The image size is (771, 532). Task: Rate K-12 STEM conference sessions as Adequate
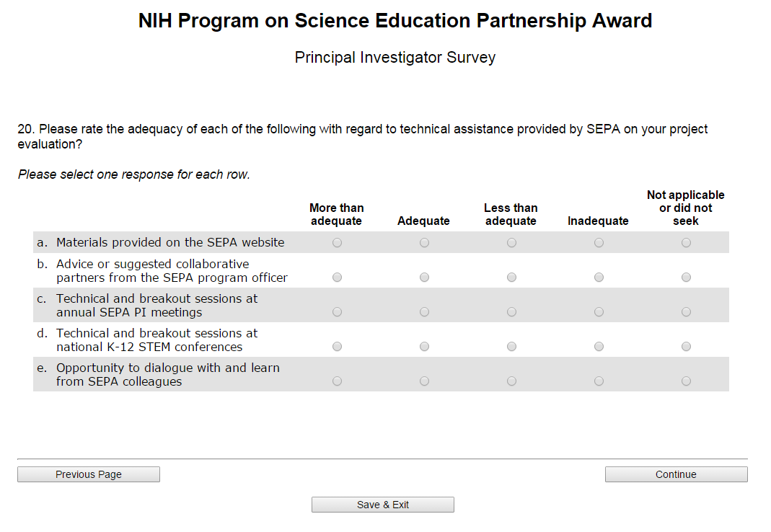pyautogui.click(x=424, y=347)
